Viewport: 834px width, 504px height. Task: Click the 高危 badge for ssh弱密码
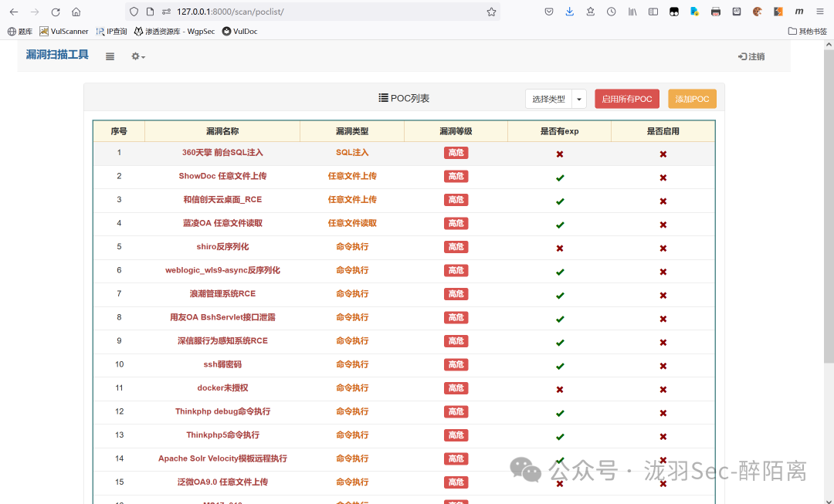(x=456, y=365)
